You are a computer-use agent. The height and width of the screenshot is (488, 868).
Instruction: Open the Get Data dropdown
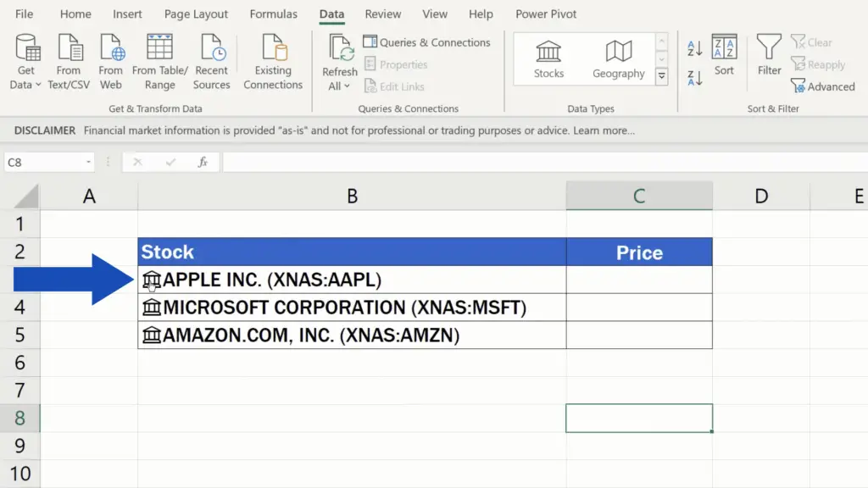[25, 61]
